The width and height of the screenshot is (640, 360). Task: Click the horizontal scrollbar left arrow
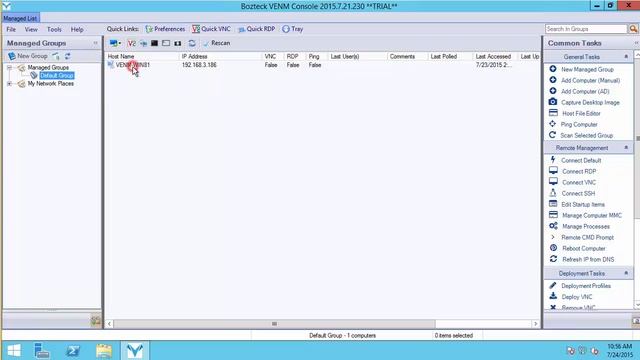click(x=109, y=324)
